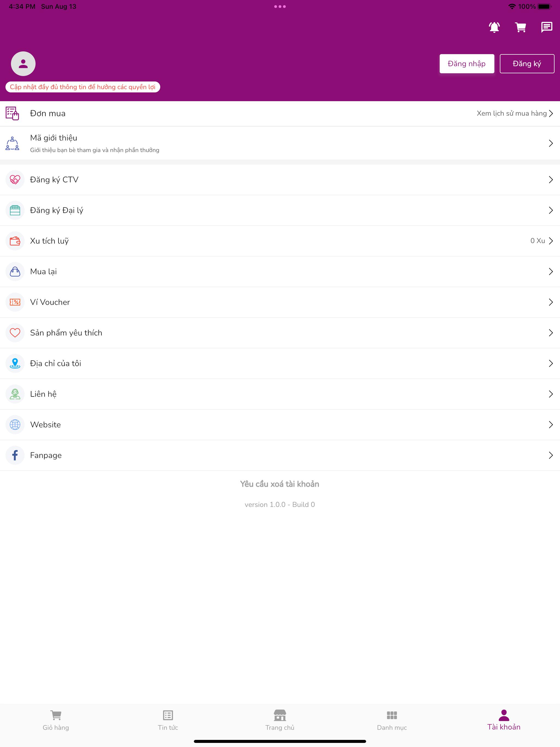Open Địa chỉ của tôi row chevron

pyautogui.click(x=551, y=363)
